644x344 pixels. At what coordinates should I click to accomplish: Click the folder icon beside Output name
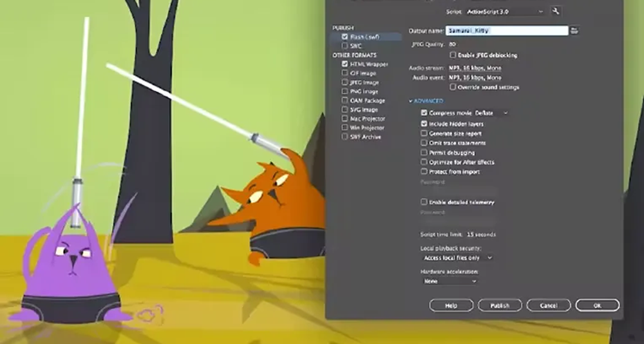(574, 30)
